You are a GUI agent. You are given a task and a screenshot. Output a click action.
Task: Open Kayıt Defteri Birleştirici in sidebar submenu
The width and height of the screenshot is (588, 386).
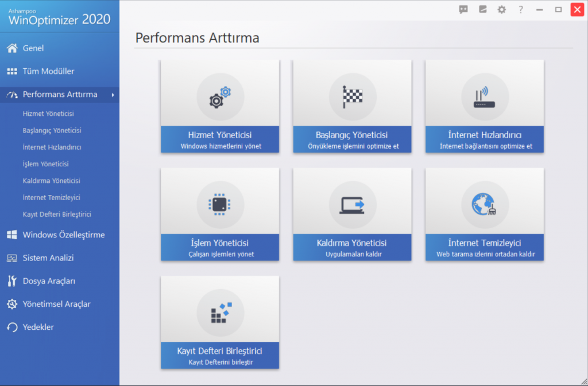click(57, 215)
